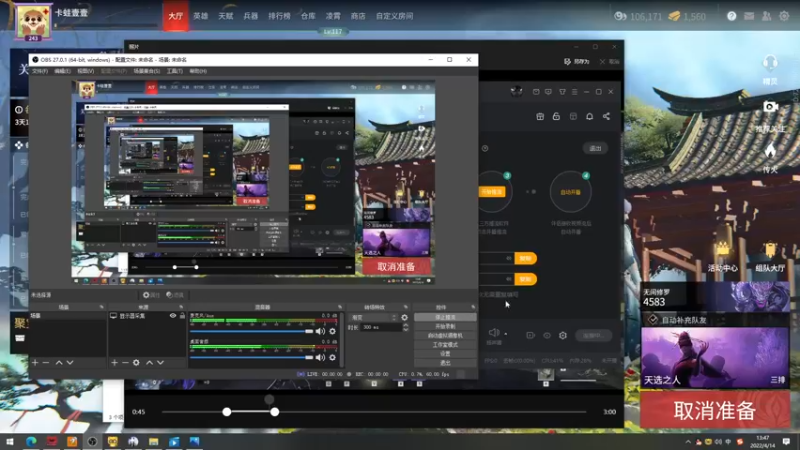Open the 自定义房间 custom room tab
This screenshot has height=450, width=800.
click(x=394, y=16)
